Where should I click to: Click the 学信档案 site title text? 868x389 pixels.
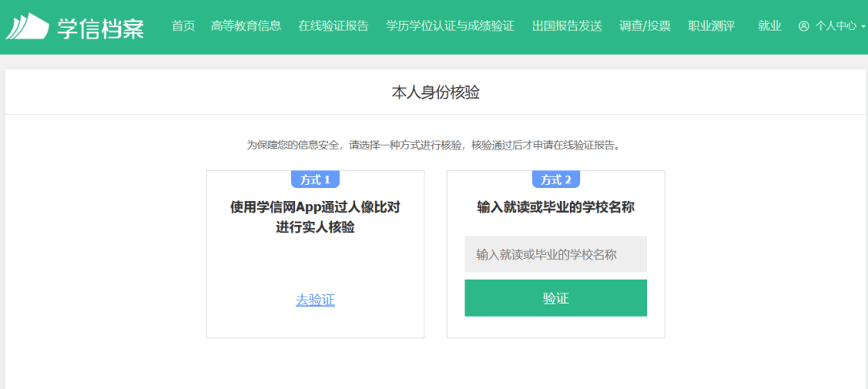100,27
